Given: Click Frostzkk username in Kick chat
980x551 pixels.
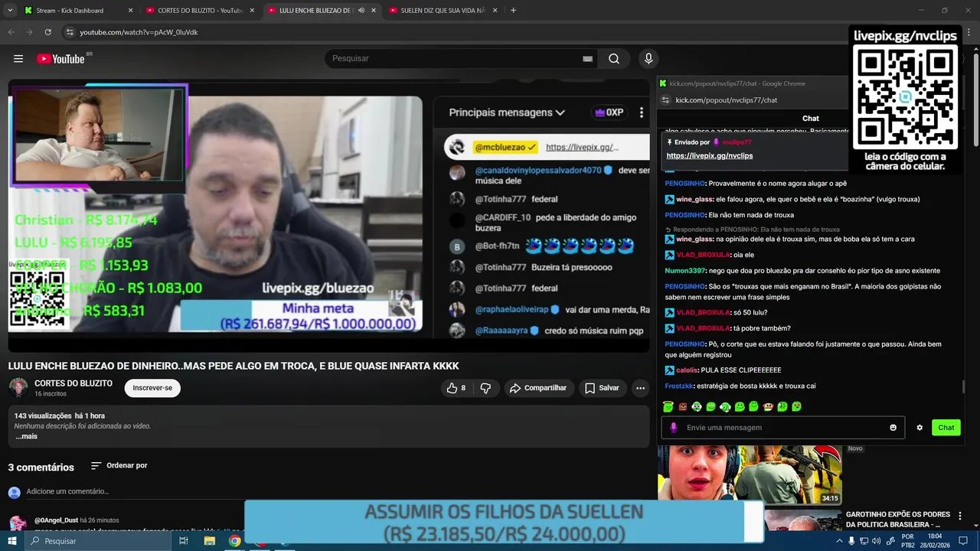Looking at the screenshot, I should click(678, 386).
